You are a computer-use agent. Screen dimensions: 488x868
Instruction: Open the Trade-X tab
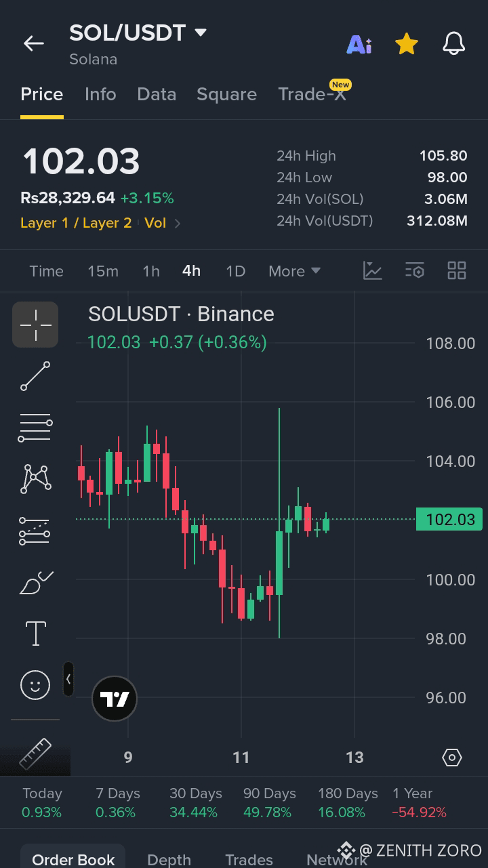(312, 94)
